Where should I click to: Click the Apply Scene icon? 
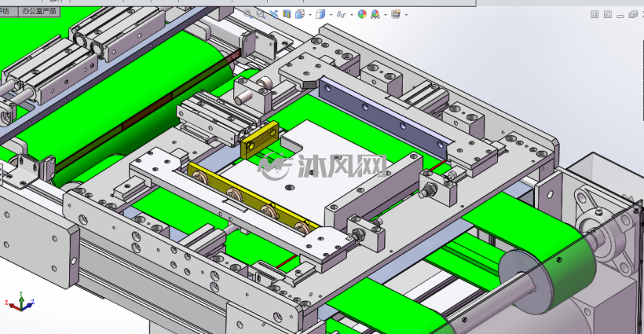(375, 14)
